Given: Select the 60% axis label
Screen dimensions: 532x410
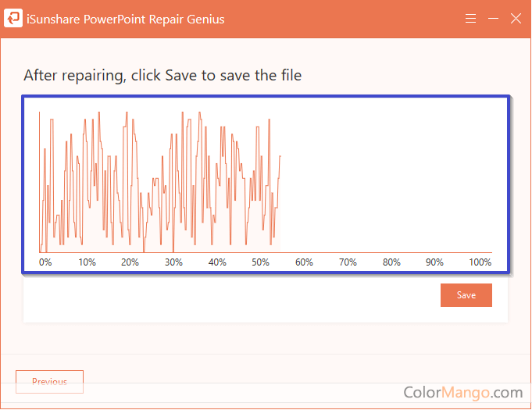Looking at the screenshot, I should tap(304, 262).
